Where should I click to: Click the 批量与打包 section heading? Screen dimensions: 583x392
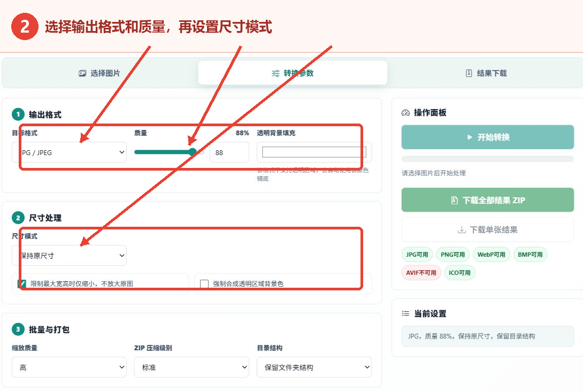coord(49,329)
